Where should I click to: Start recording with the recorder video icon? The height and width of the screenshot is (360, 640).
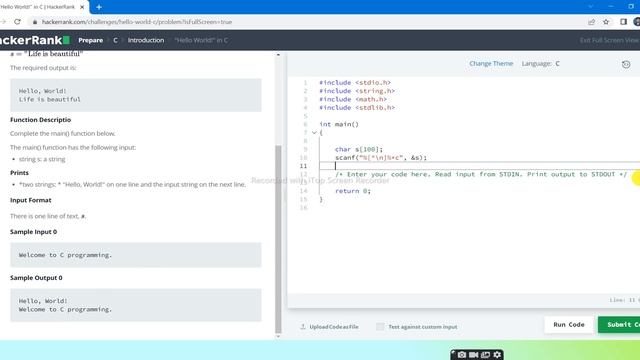point(473,355)
